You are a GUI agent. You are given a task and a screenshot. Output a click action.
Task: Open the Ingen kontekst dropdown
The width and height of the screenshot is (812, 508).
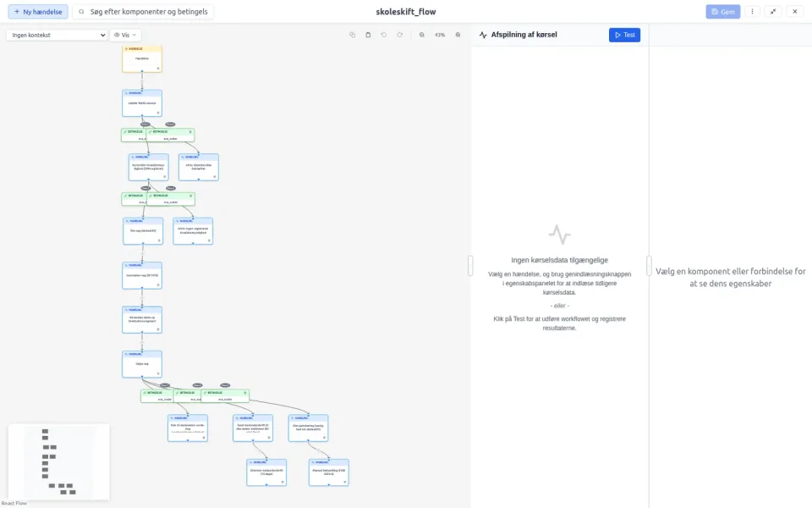tap(57, 35)
